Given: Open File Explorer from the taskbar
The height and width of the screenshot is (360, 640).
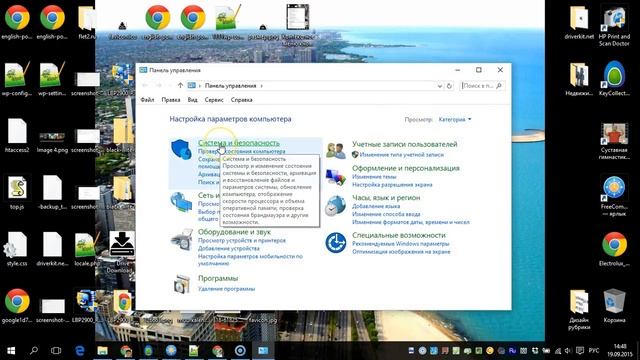Looking at the screenshot, I should click(x=102, y=351).
